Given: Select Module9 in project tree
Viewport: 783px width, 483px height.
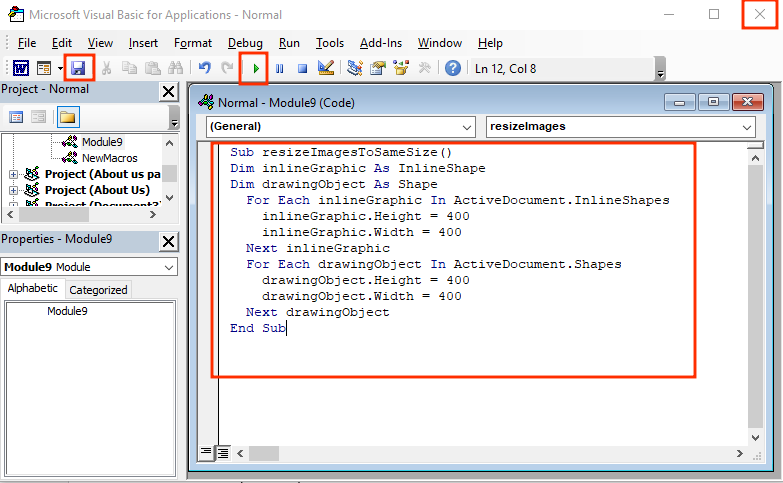Looking at the screenshot, I should [102, 142].
